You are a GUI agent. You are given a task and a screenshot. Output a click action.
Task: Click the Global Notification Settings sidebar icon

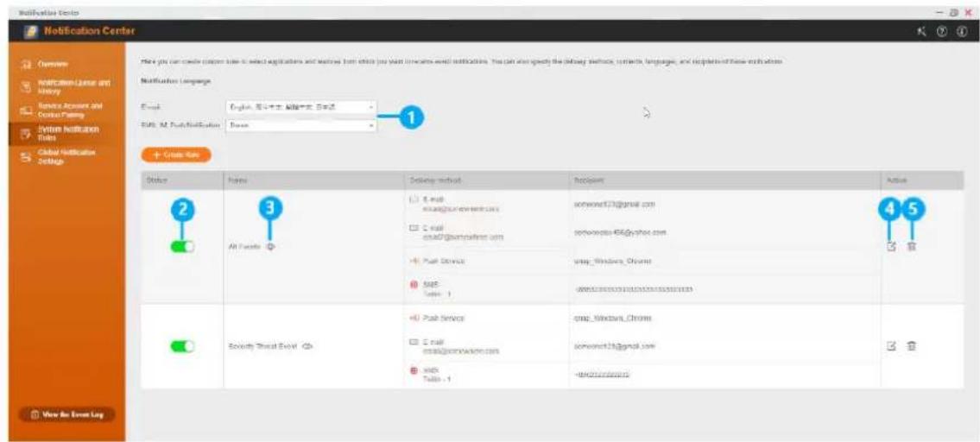[x=26, y=156]
